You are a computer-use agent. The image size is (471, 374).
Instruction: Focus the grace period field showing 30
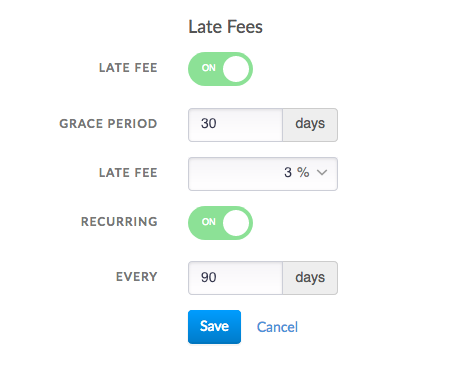point(235,125)
